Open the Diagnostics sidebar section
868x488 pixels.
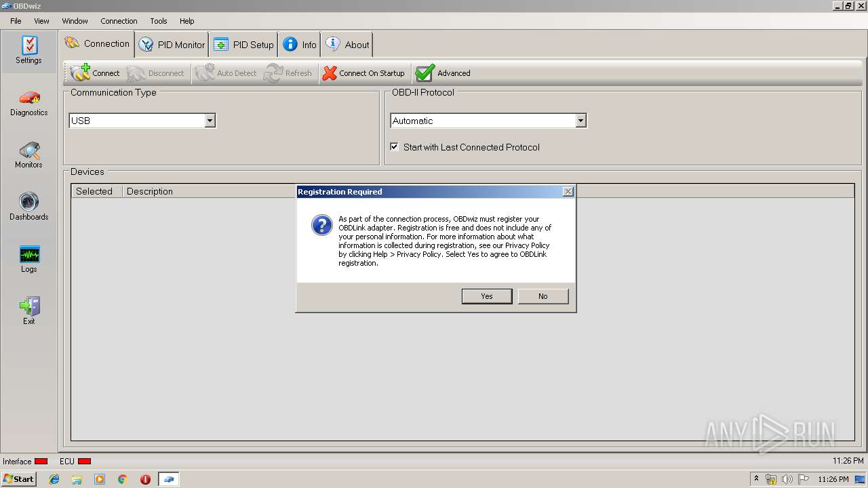[x=28, y=103]
